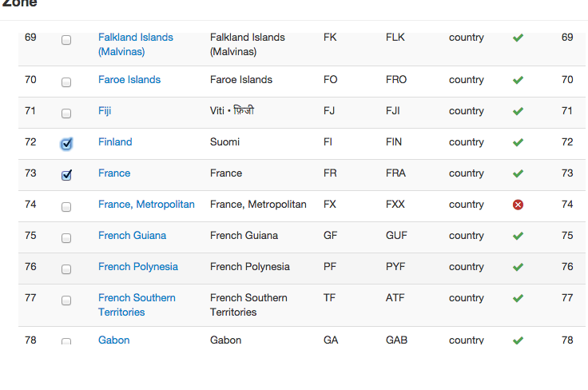Tick the checkbox for France, Metropolitan
The width and height of the screenshot is (588, 390).
pyautogui.click(x=66, y=206)
